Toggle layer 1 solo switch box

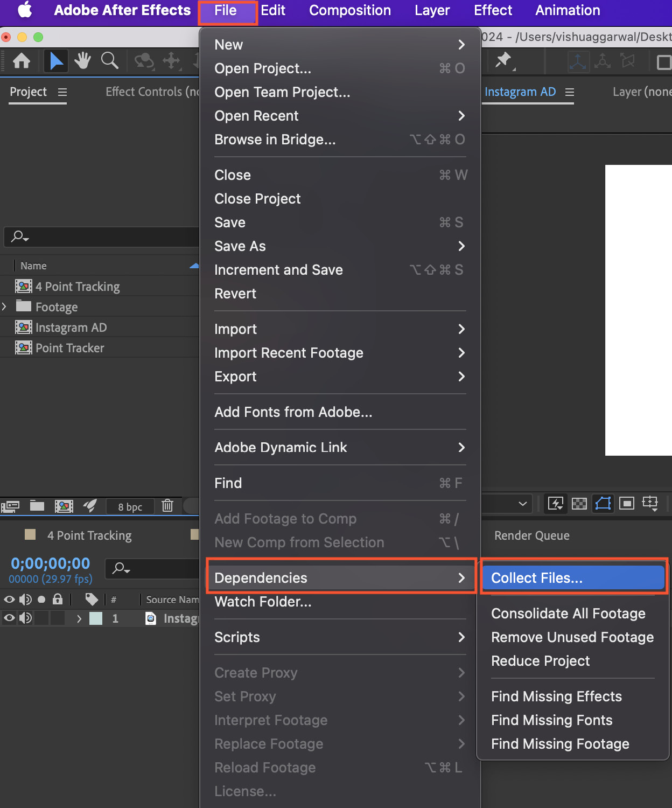click(41, 618)
